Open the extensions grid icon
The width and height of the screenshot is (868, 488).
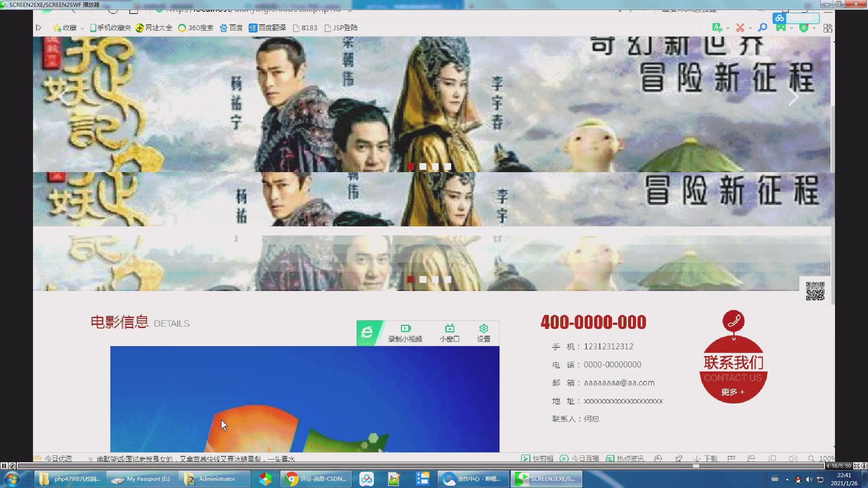point(828,28)
